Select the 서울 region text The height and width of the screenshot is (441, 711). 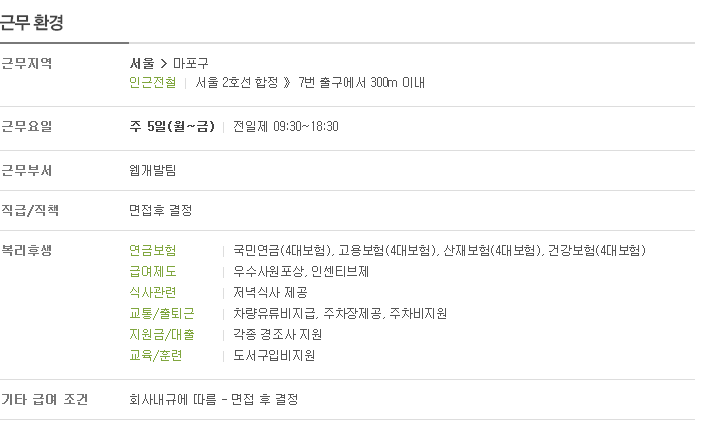click(142, 63)
